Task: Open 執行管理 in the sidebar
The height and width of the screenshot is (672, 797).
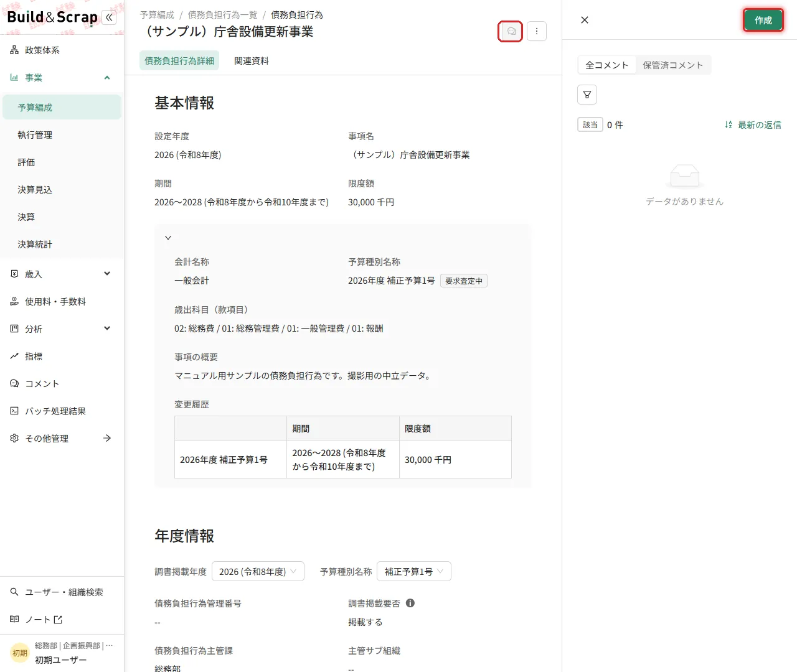Action: [62, 134]
